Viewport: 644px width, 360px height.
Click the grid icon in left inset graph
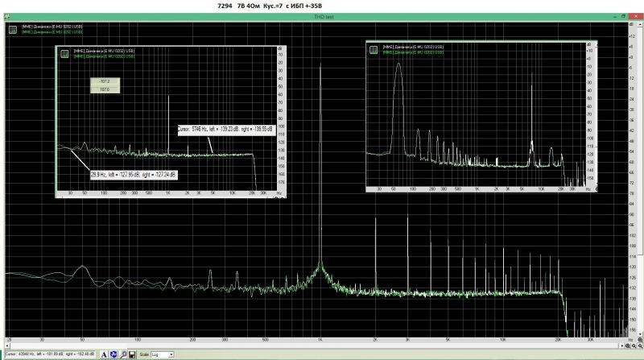(x=63, y=52)
